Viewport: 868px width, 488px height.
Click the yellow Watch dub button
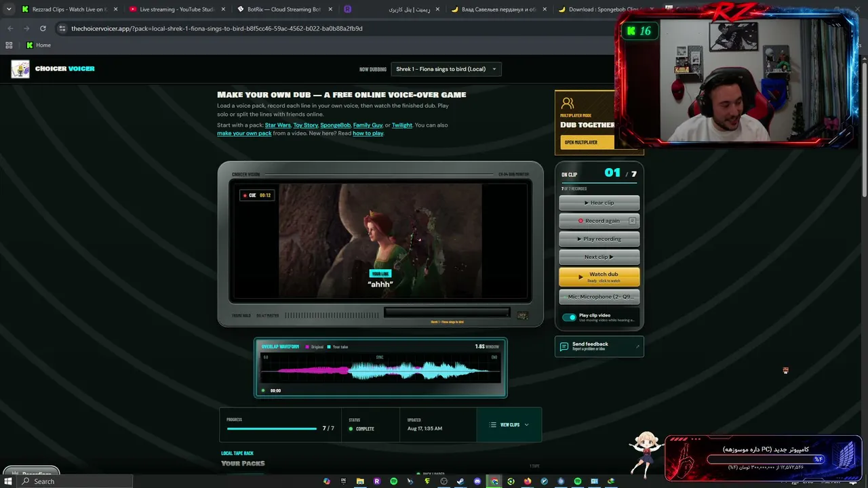tap(599, 277)
